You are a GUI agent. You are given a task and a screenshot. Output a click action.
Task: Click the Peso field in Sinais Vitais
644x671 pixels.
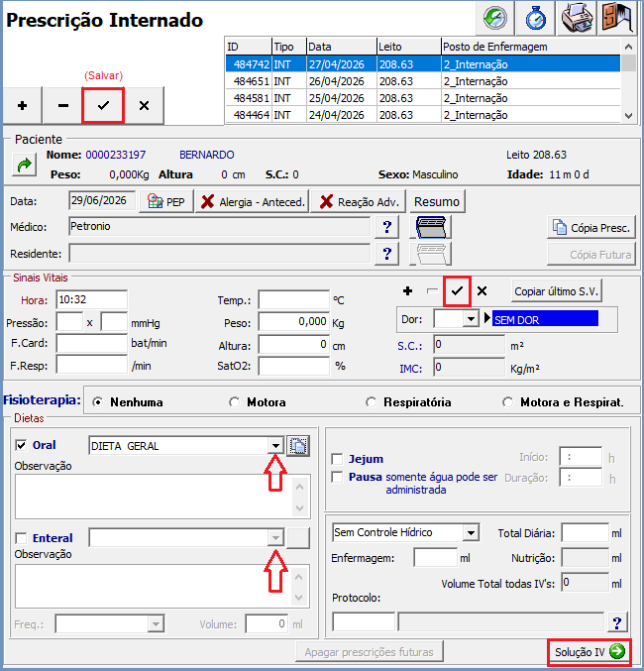click(x=294, y=322)
